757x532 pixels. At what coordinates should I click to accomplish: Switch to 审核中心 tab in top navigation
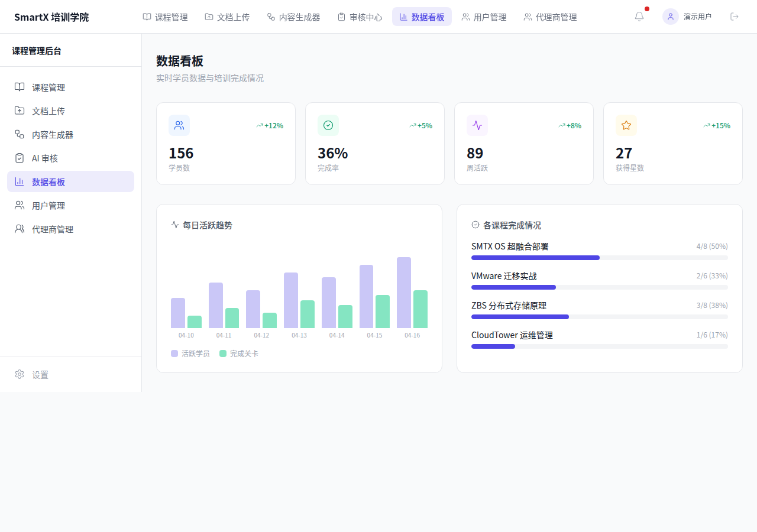coord(360,17)
